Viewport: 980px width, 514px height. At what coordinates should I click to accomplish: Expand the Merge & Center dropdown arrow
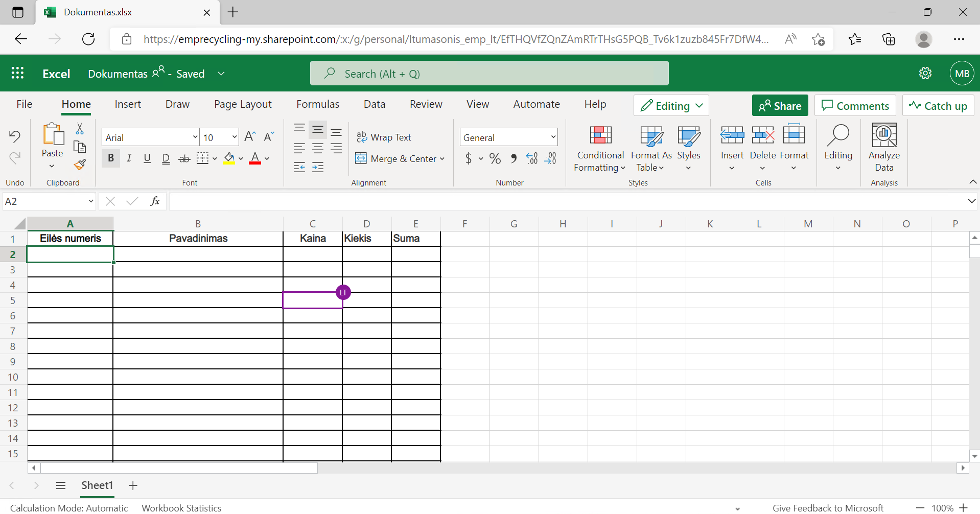coord(442,159)
